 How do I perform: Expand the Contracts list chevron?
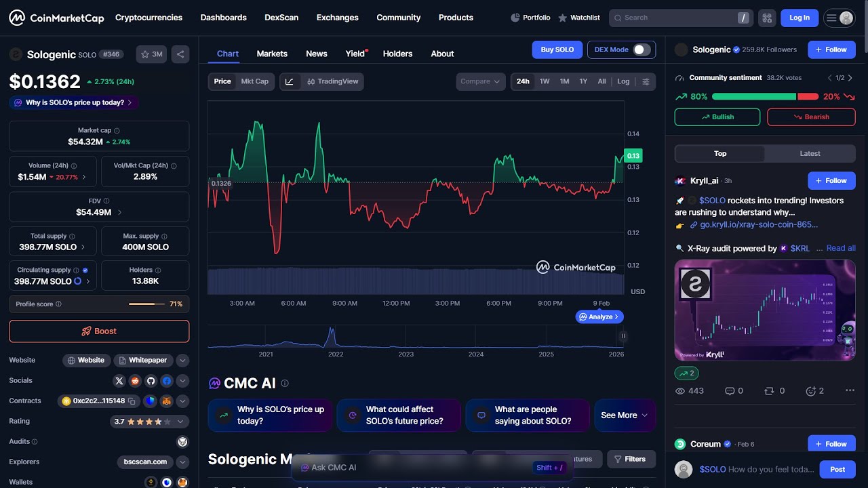click(x=182, y=401)
